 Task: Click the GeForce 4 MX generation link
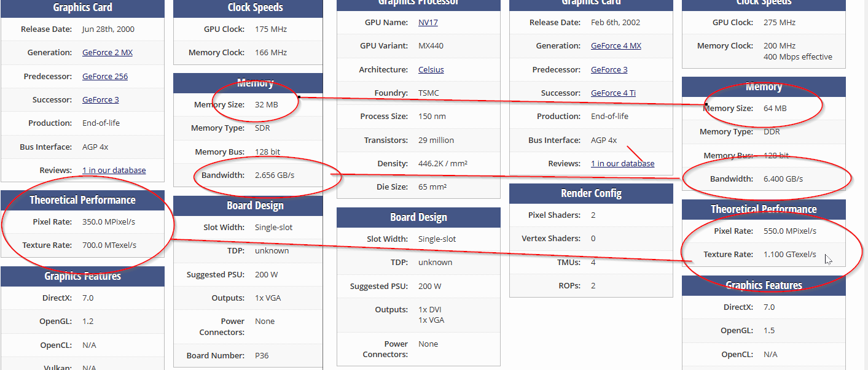pos(616,46)
